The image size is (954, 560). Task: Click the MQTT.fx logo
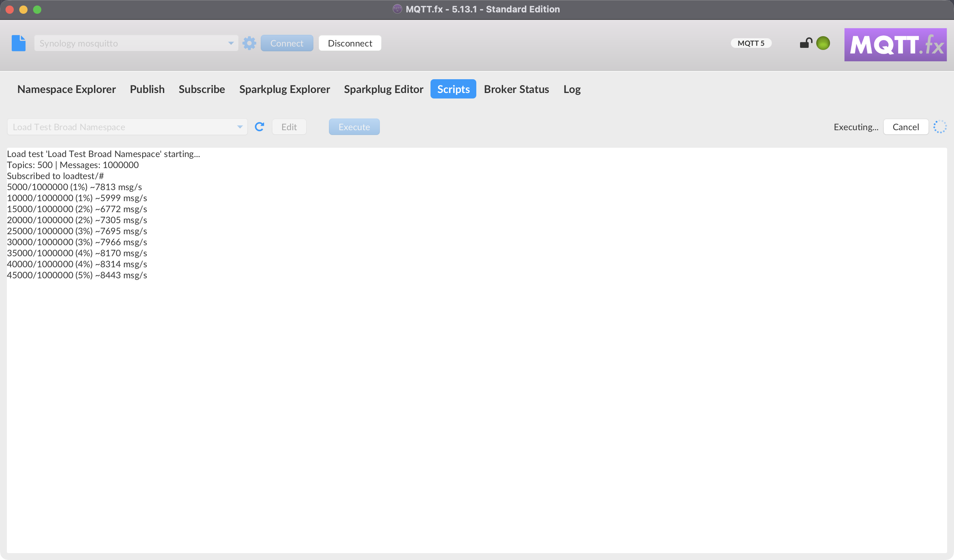click(x=895, y=45)
